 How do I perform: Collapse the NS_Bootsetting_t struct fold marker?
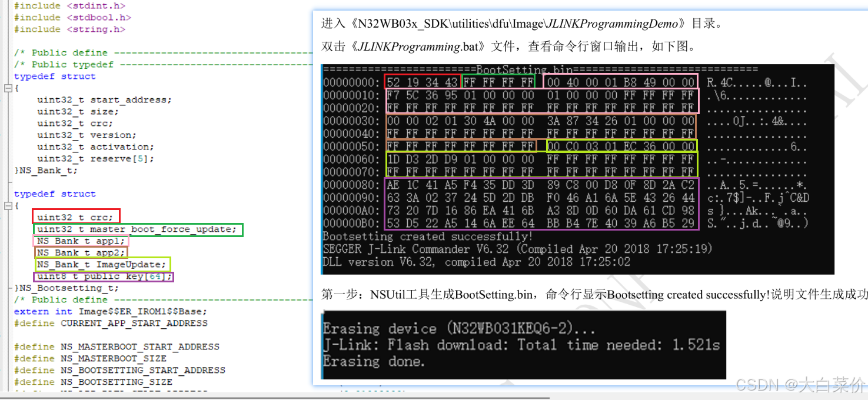[8, 206]
